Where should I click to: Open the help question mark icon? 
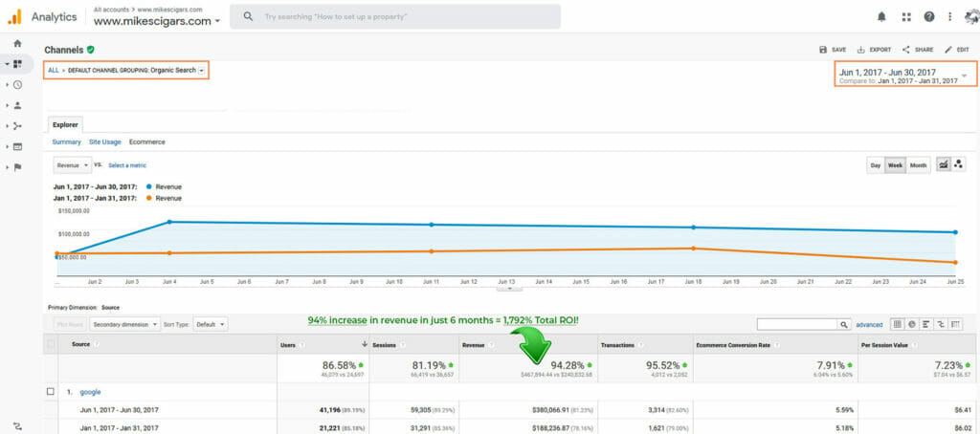929,17
